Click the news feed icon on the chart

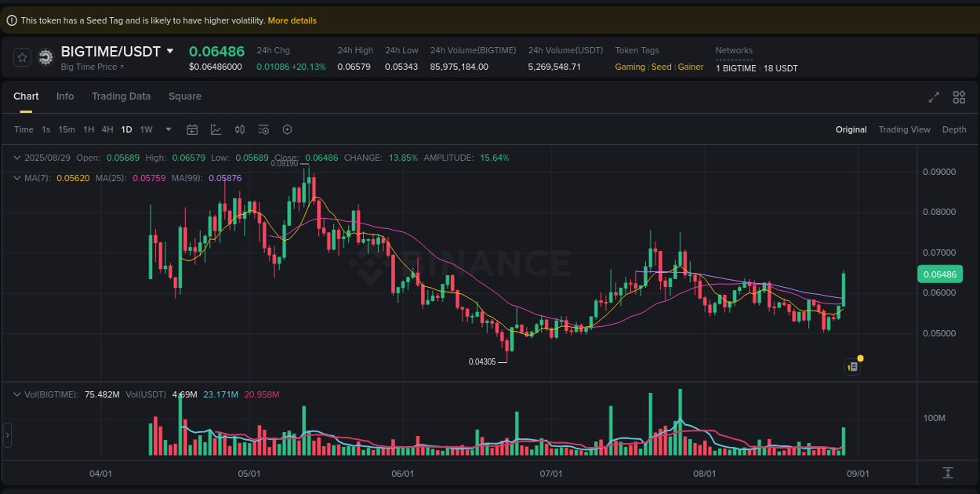click(852, 366)
